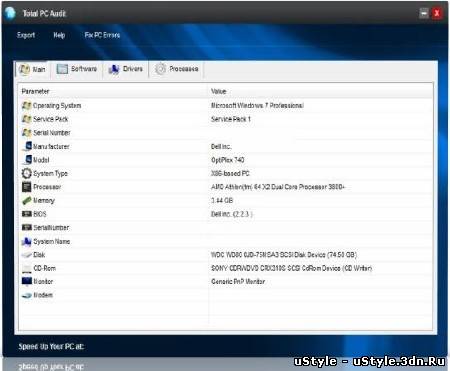The height and width of the screenshot is (371, 450).
Task: Click the Manufacturer computer icon
Action: point(27,146)
